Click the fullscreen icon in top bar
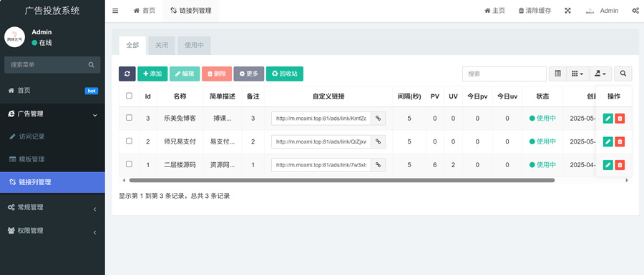This screenshot has height=275, width=644. pos(567,11)
